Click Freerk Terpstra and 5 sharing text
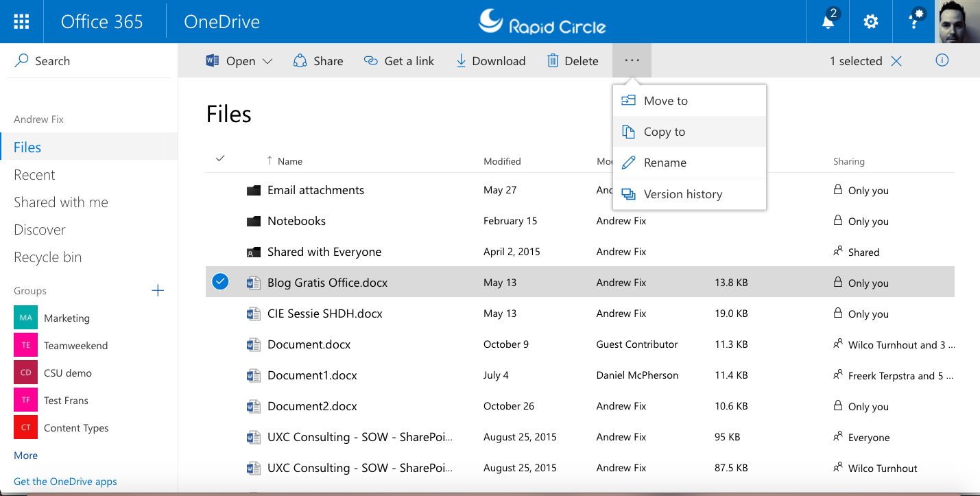This screenshot has width=980, height=496. point(900,376)
